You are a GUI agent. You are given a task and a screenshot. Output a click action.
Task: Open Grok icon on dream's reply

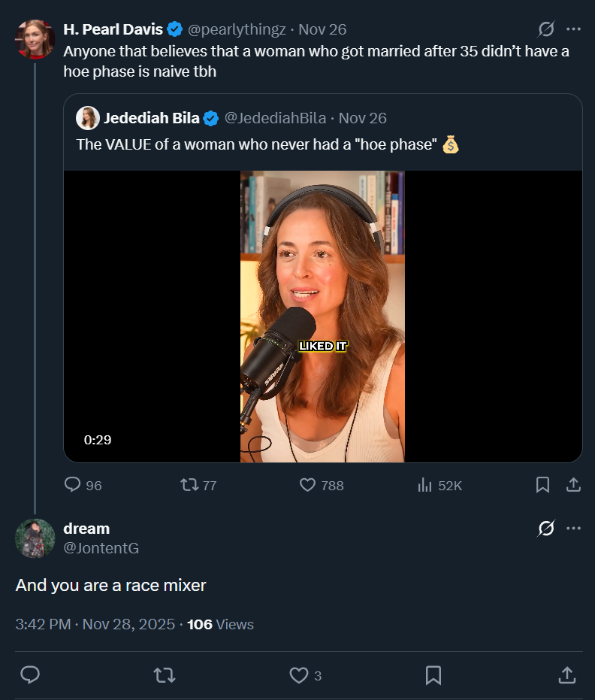coord(546,529)
